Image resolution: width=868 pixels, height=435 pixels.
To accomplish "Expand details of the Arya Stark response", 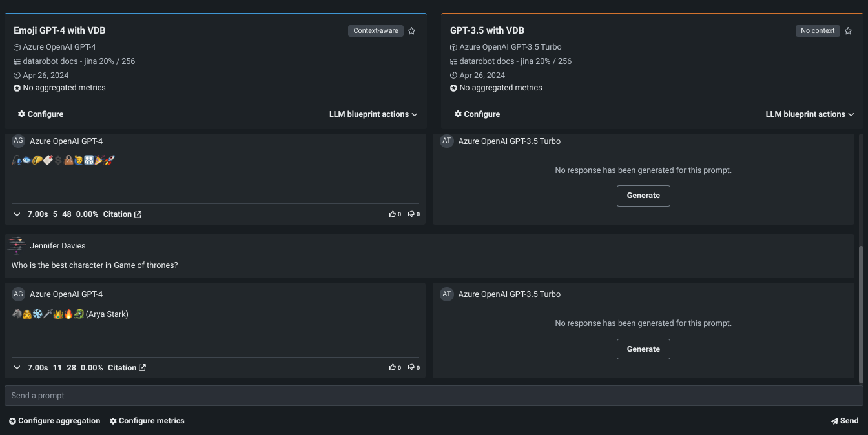I will pyautogui.click(x=17, y=368).
